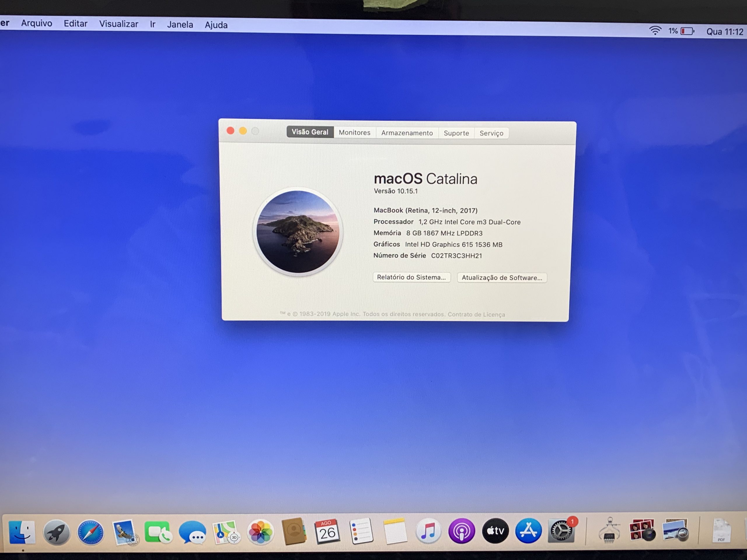Screen dimensions: 747x560
Task: Open System Preferences with notification badge
Action: point(561,531)
